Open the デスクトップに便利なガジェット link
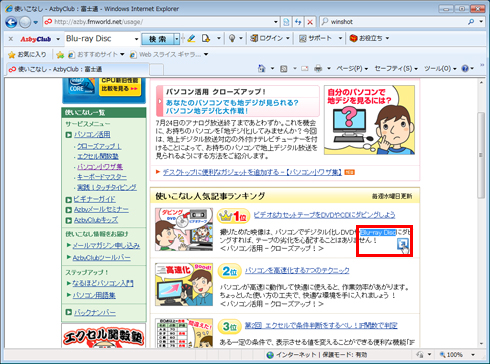 tap(252, 172)
